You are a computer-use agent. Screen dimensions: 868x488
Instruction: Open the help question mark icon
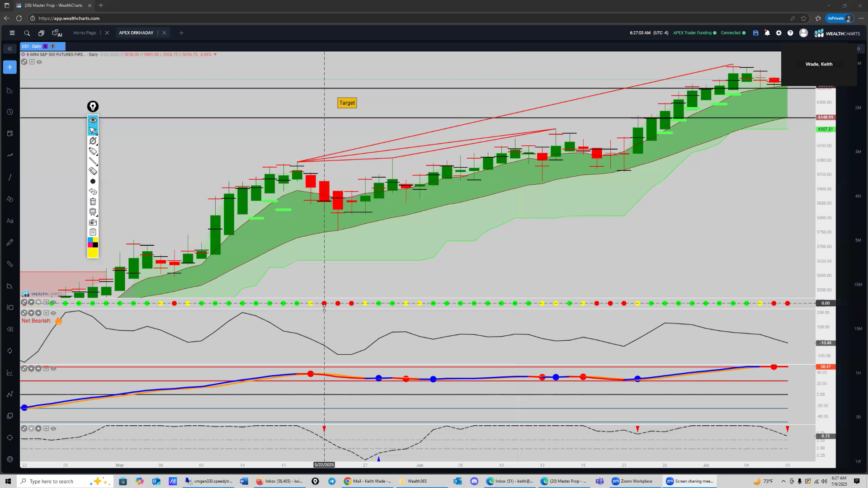click(x=790, y=33)
